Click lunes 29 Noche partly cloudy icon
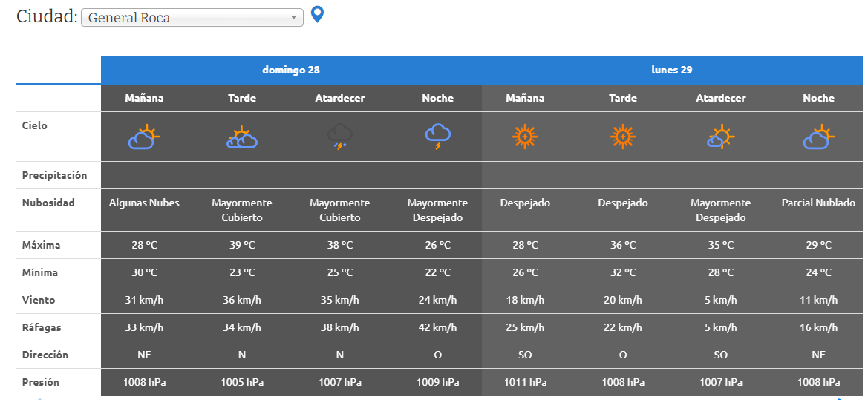 [x=818, y=137]
